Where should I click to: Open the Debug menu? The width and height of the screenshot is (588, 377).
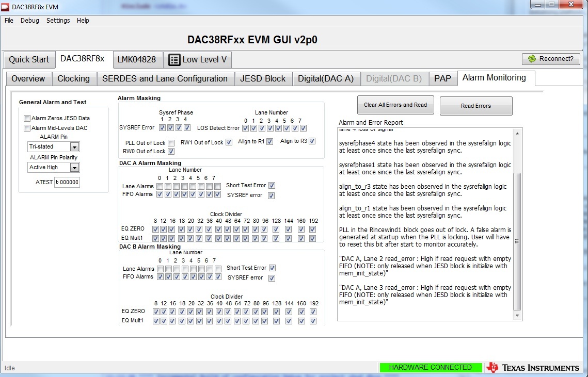coord(29,20)
